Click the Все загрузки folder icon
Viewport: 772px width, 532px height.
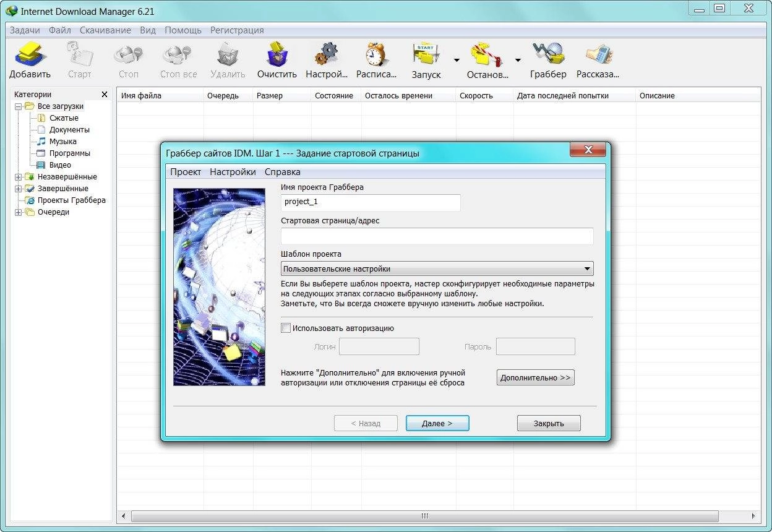[x=30, y=106]
